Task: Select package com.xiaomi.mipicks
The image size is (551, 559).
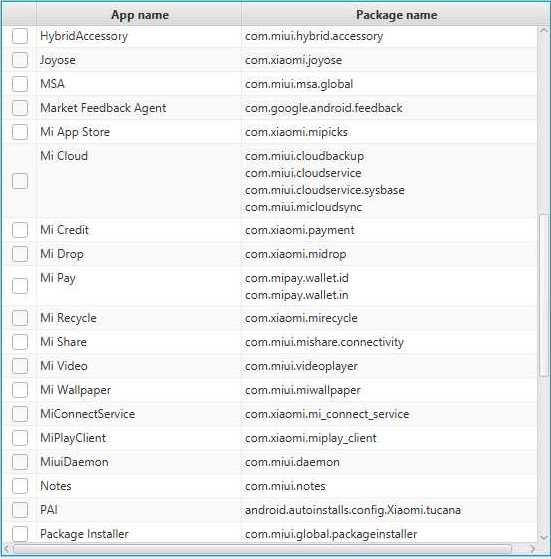Action: pos(296,132)
